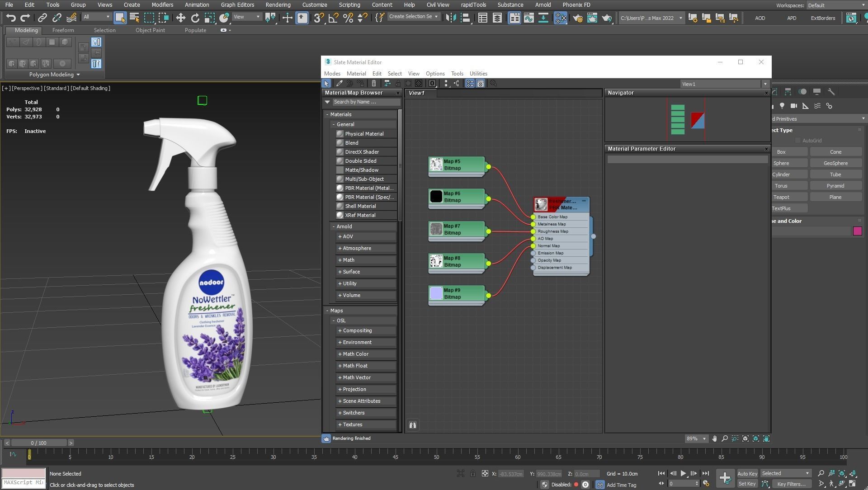Toggle Material Editor icon in main toolbar
Viewport: 868px width, 490px height.
(560, 18)
